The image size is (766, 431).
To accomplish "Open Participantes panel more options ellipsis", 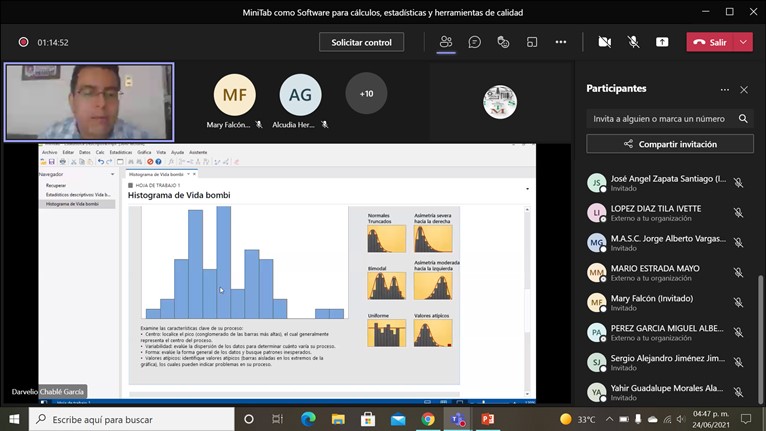I will tap(724, 89).
